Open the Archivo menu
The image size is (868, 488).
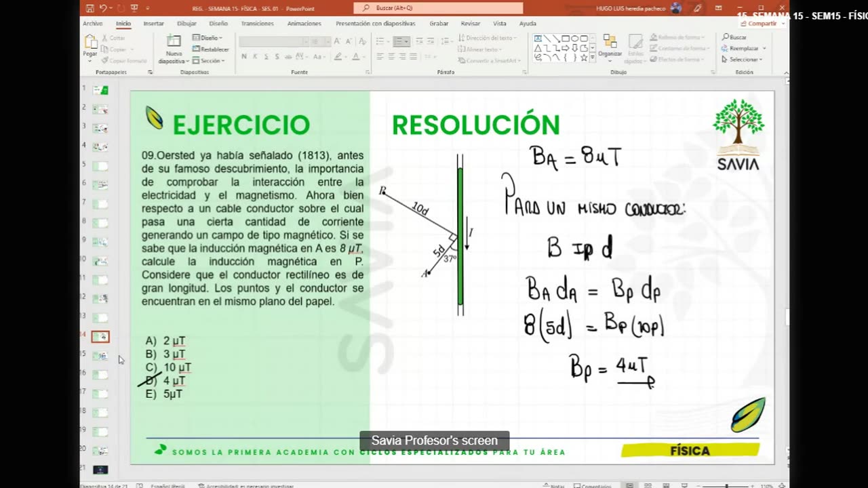(93, 24)
